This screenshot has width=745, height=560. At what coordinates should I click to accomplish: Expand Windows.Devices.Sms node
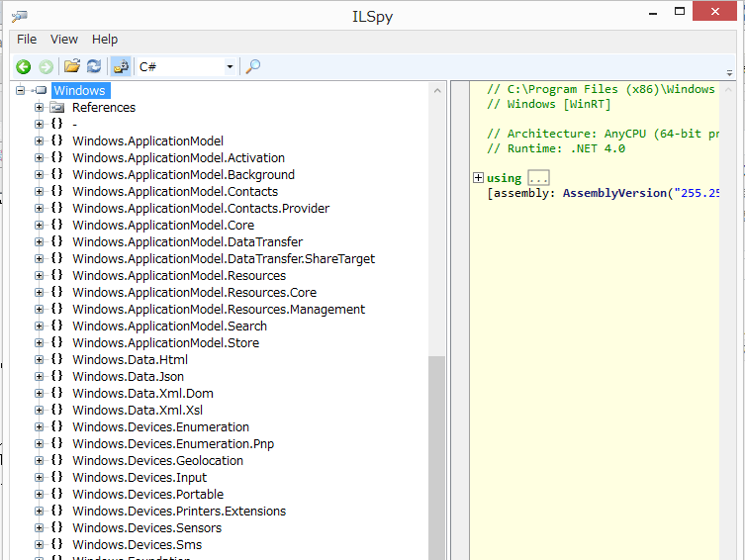39,545
